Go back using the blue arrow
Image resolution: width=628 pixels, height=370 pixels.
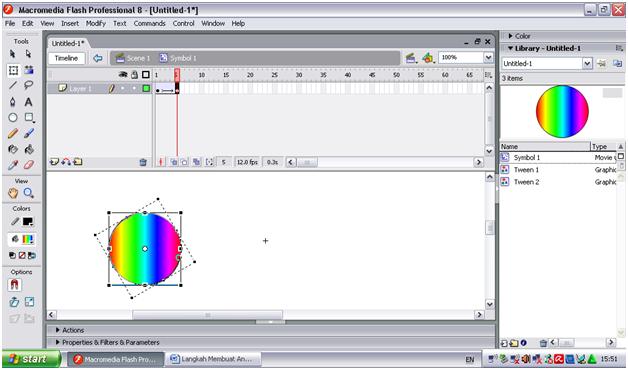click(x=97, y=58)
